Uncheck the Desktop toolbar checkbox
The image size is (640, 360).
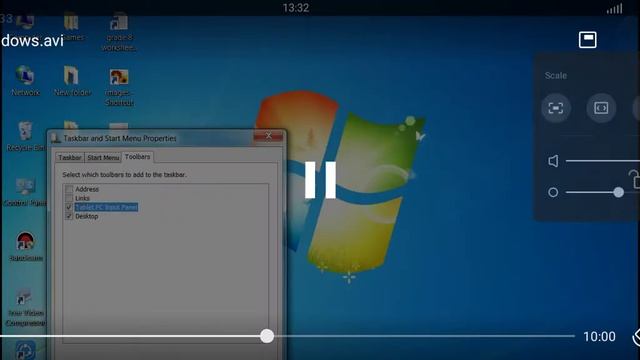(69, 216)
